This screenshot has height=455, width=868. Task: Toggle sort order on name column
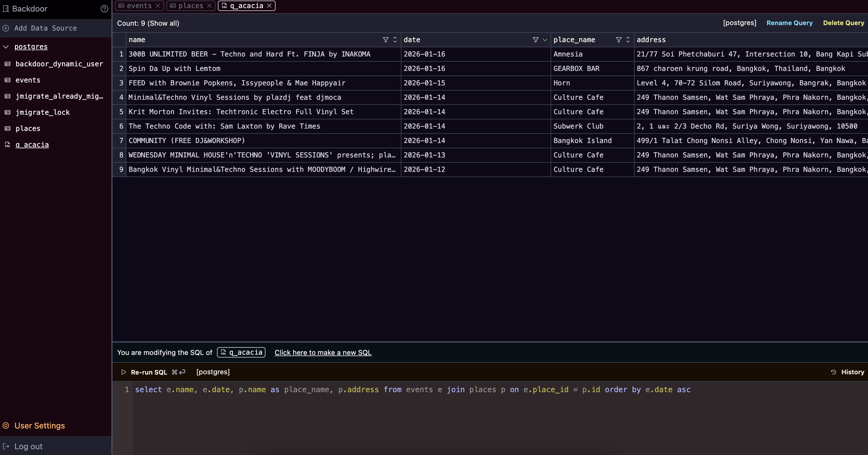[395, 40]
